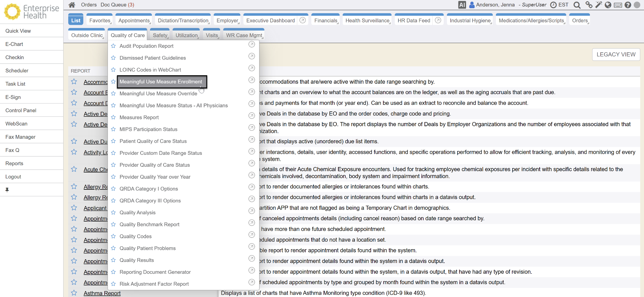Click the chain link icon

(589, 5)
